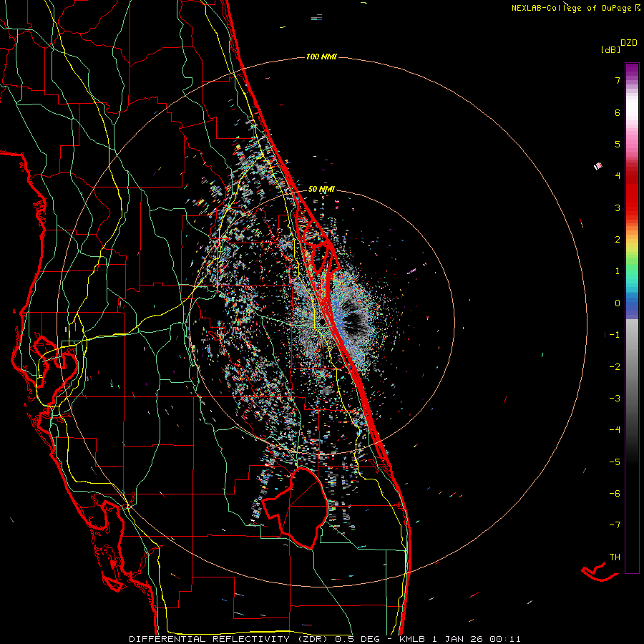The image size is (644, 644).
Task: Select the -5 value on the color scale
Action: click(x=615, y=462)
